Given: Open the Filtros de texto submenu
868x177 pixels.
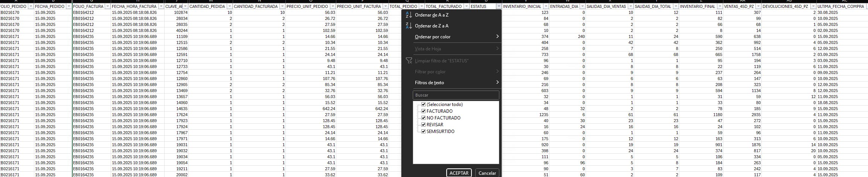Looking at the screenshot, I should tap(452, 83).
